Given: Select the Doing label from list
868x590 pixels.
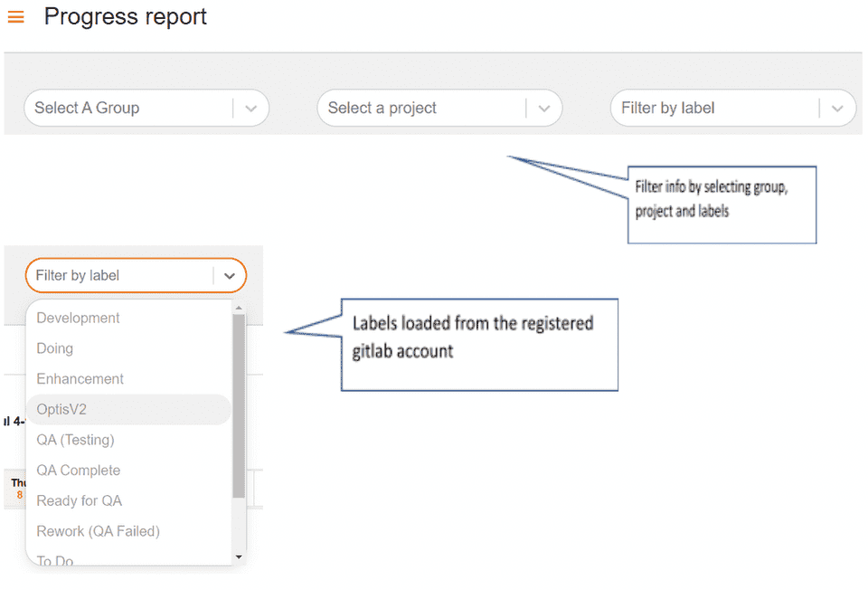Looking at the screenshot, I should tap(55, 348).
